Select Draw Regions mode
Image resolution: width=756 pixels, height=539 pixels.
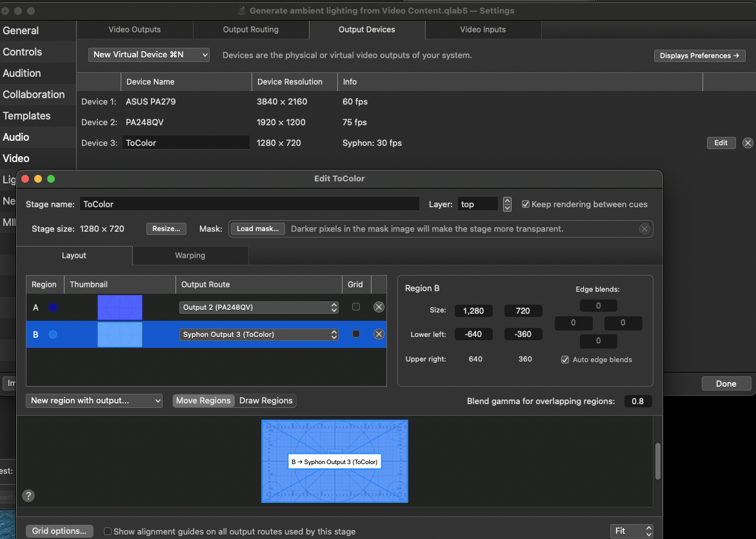tap(265, 400)
